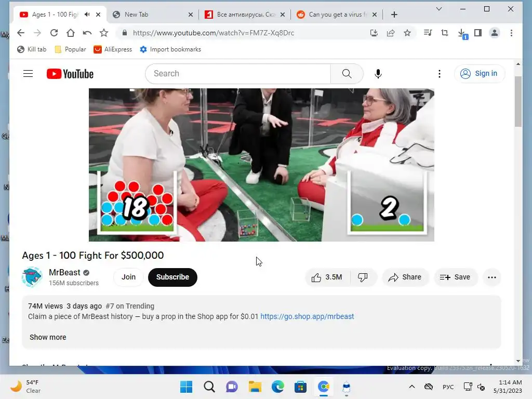Open the browser profile avatar icon
Viewport: 532px width, 399px height.
coord(495,33)
